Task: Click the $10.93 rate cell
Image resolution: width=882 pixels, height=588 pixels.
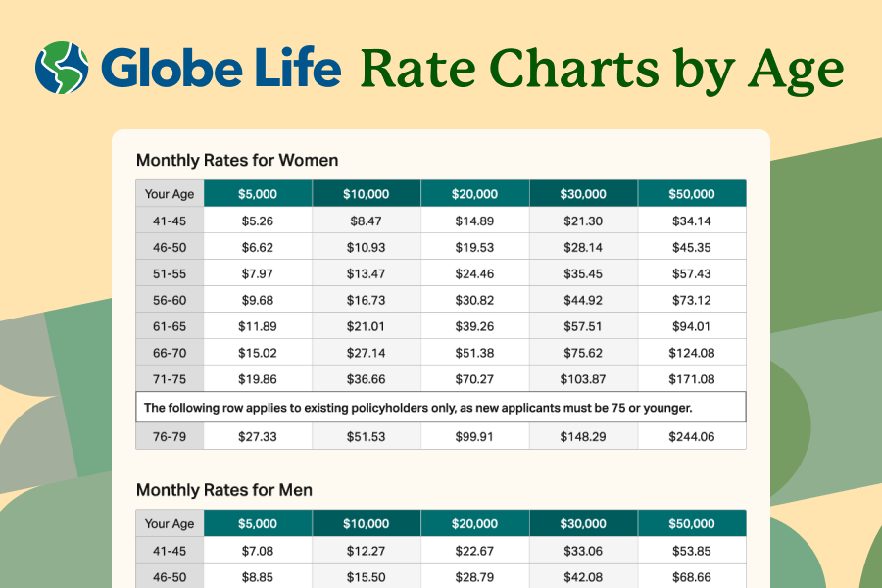Action: tap(367, 247)
